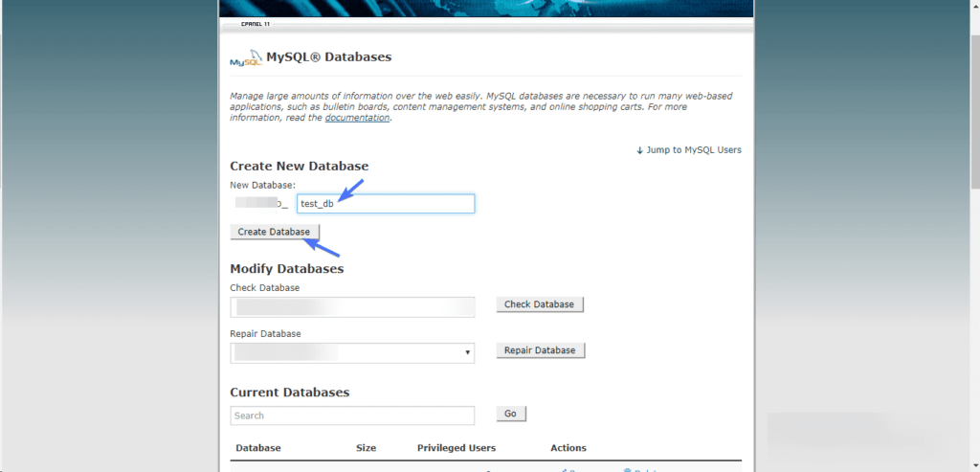Jump to MySQL Users section
The height and width of the screenshot is (472, 980).
coord(689,150)
